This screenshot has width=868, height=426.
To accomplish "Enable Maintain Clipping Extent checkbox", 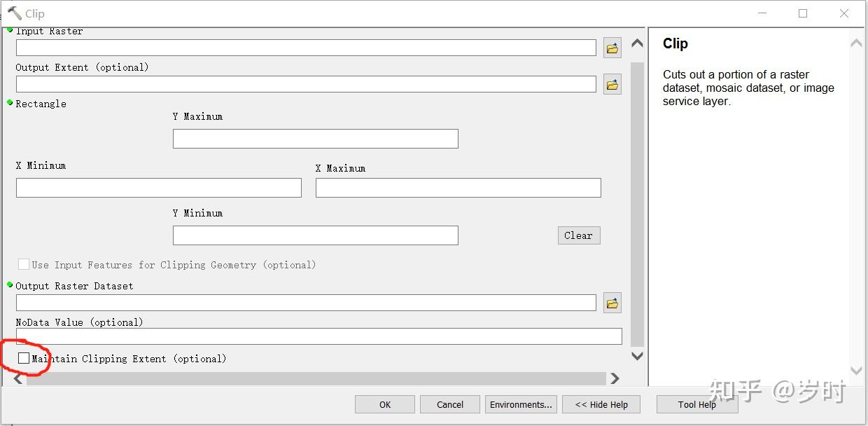I will (x=24, y=358).
